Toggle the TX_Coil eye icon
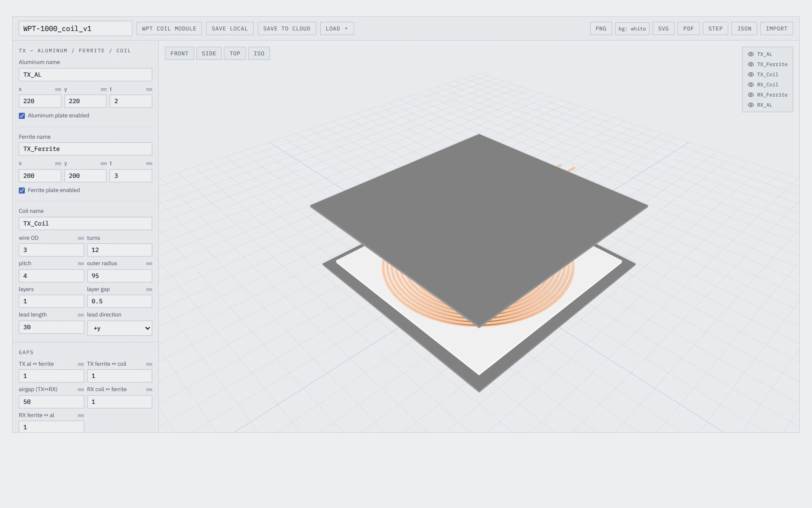The height and width of the screenshot is (508, 812). 751,75
